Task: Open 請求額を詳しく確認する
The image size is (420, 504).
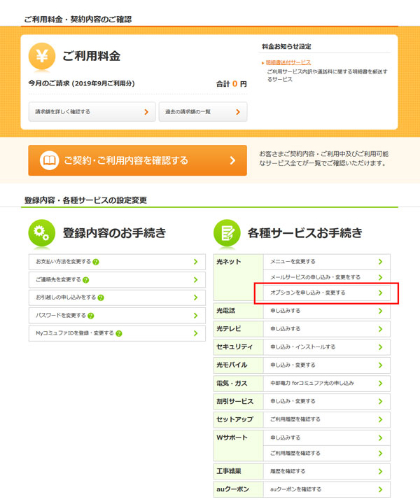Action: click(92, 112)
